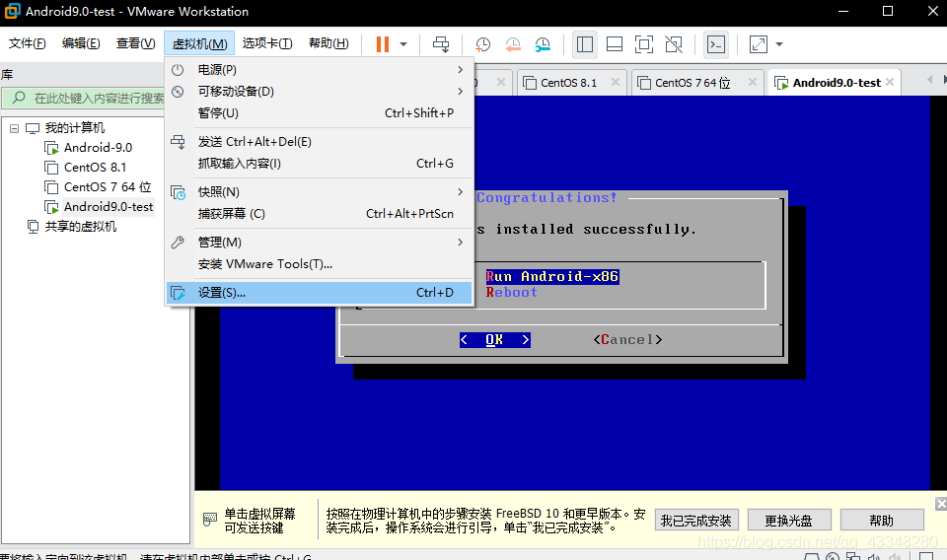Click the OK button in installer dialog
This screenshot has height=560, width=947.
pyautogui.click(x=494, y=340)
